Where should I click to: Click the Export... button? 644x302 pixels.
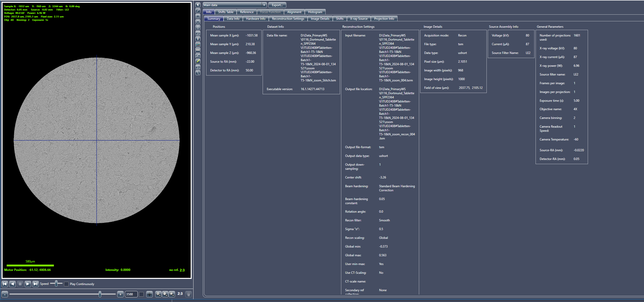tap(277, 5)
